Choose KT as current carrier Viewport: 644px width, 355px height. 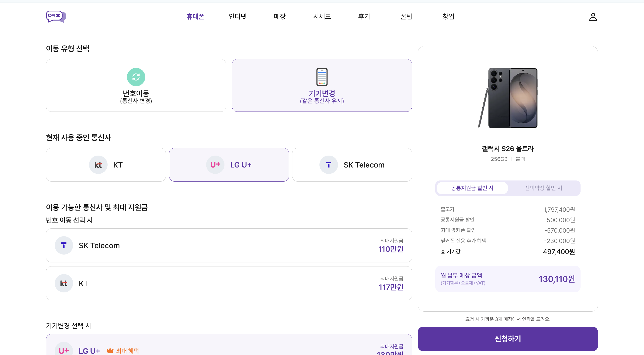(x=106, y=165)
